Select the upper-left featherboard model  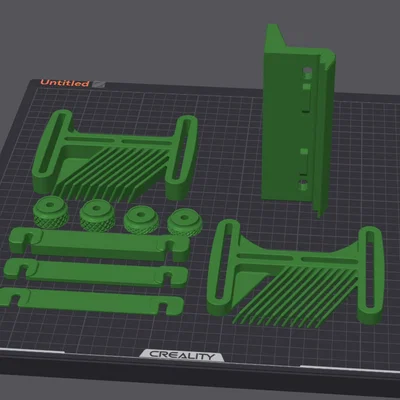[x=115, y=156]
